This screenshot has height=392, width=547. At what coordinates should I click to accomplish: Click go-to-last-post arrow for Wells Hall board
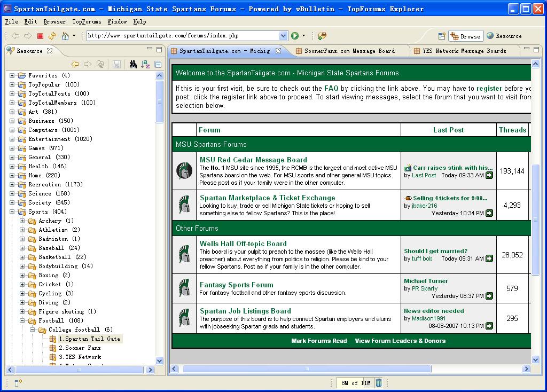point(489,258)
